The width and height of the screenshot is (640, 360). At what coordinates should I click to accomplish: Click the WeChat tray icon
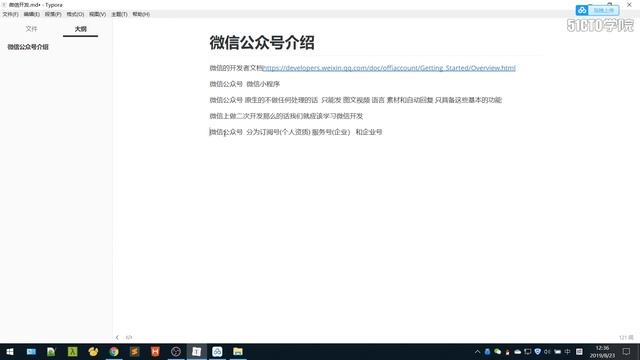point(497,351)
